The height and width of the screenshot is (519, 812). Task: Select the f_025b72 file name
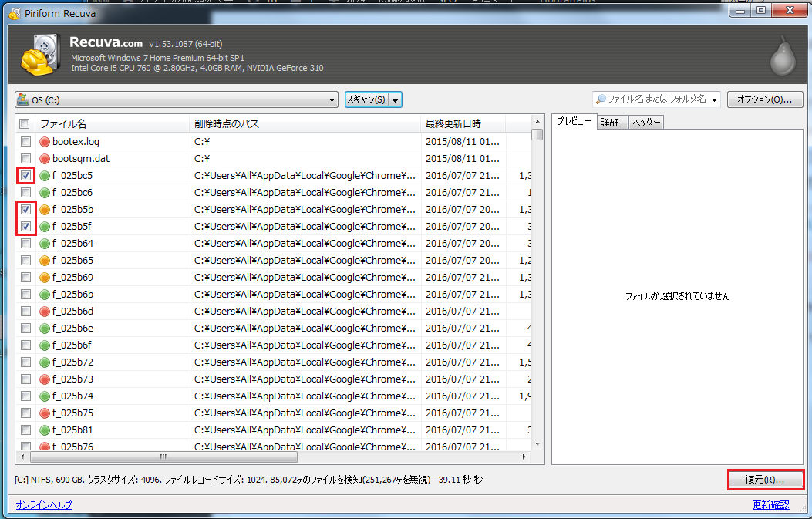73,362
